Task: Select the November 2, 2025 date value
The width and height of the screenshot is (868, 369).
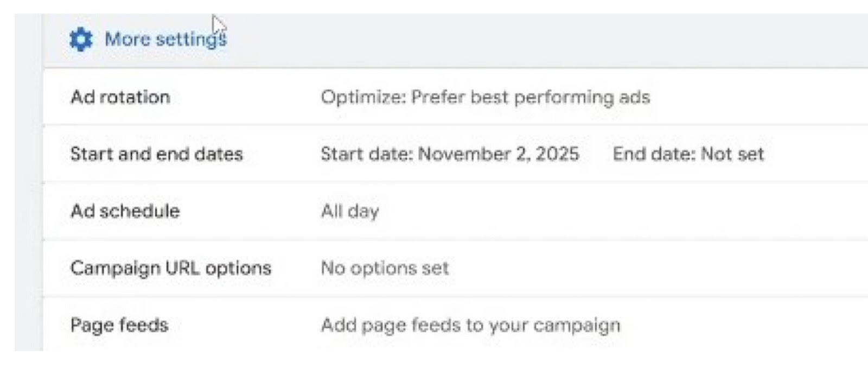Action: 499,154
